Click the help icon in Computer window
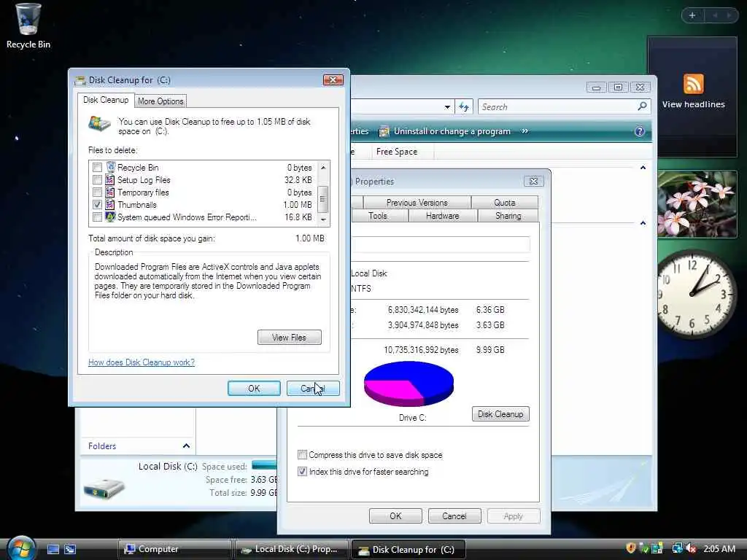 pyautogui.click(x=639, y=131)
